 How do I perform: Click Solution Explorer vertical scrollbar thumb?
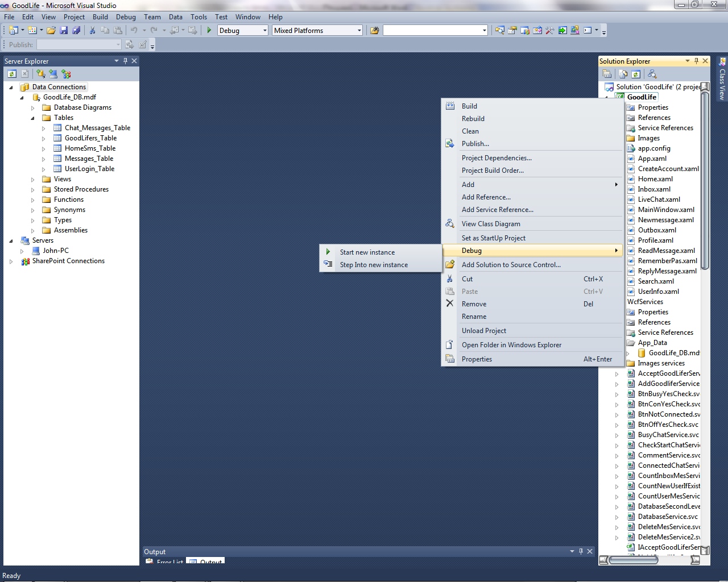click(x=705, y=180)
